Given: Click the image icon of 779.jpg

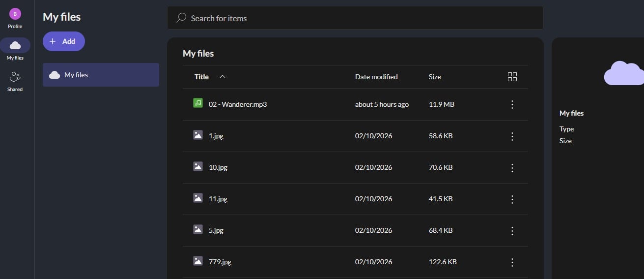Looking at the screenshot, I should (x=198, y=261).
